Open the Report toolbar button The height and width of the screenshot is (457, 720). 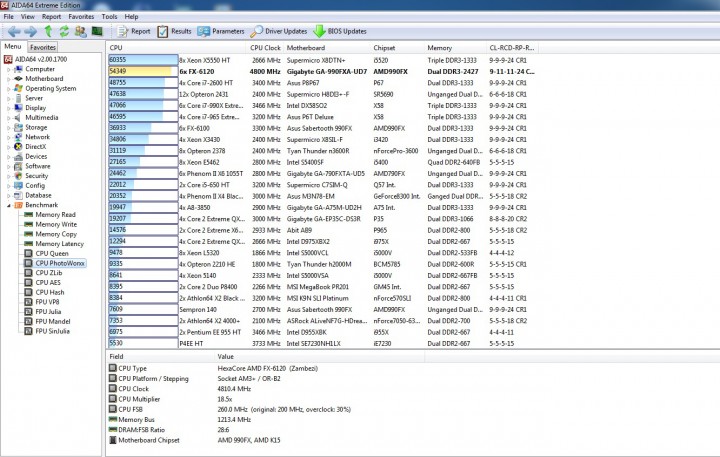[134, 31]
